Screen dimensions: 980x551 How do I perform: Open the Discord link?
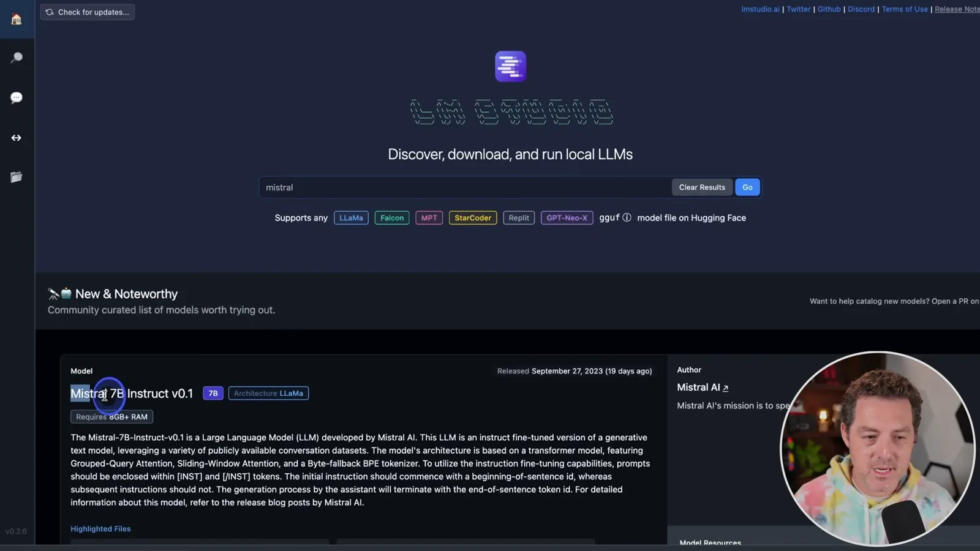(x=861, y=9)
